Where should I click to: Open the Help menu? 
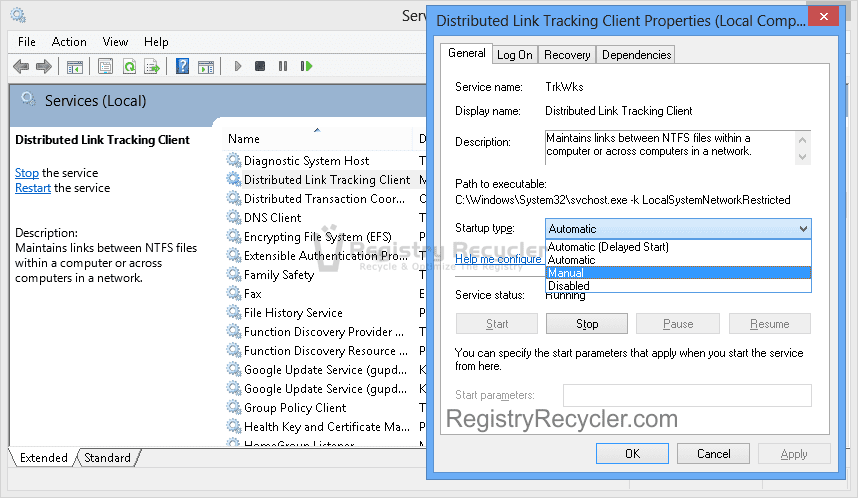(x=156, y=42)
